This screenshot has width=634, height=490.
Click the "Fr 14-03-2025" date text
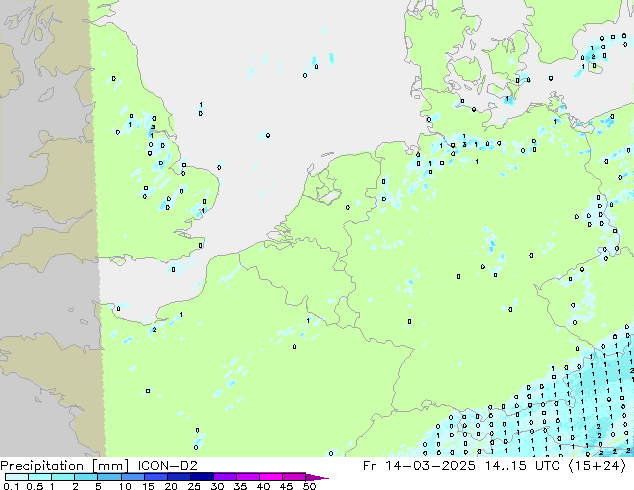[x=419, y=466]
